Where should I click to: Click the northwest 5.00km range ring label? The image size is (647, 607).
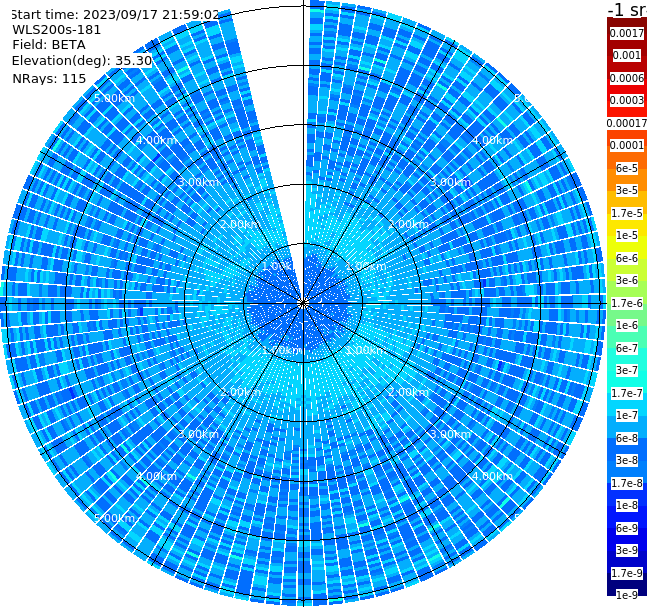click(x=114, y=98)
